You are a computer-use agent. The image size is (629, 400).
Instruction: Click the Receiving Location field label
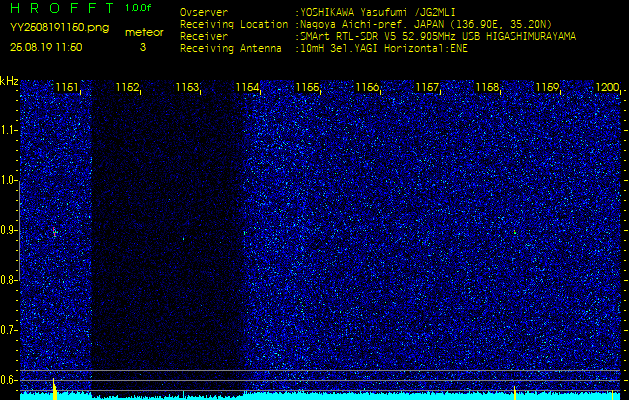click(234, 24)
